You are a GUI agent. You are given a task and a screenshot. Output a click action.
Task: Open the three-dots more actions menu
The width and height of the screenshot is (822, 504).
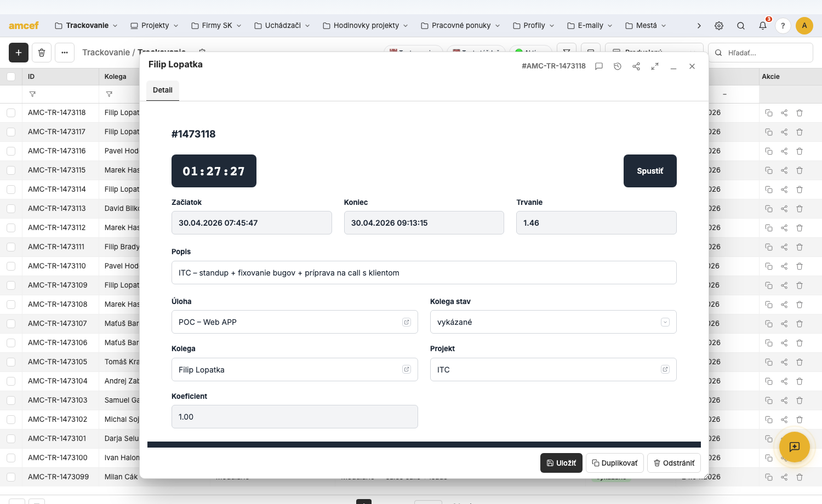[x=65, y=53]
